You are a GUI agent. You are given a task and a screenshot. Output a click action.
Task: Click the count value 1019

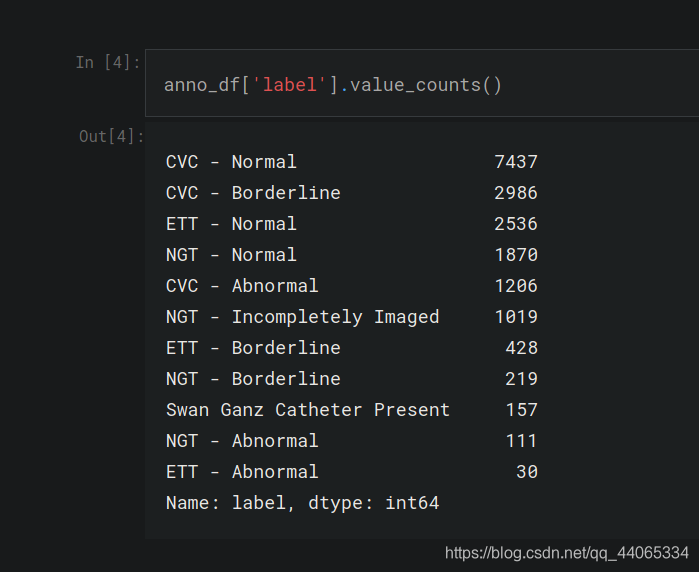point(516,317)
